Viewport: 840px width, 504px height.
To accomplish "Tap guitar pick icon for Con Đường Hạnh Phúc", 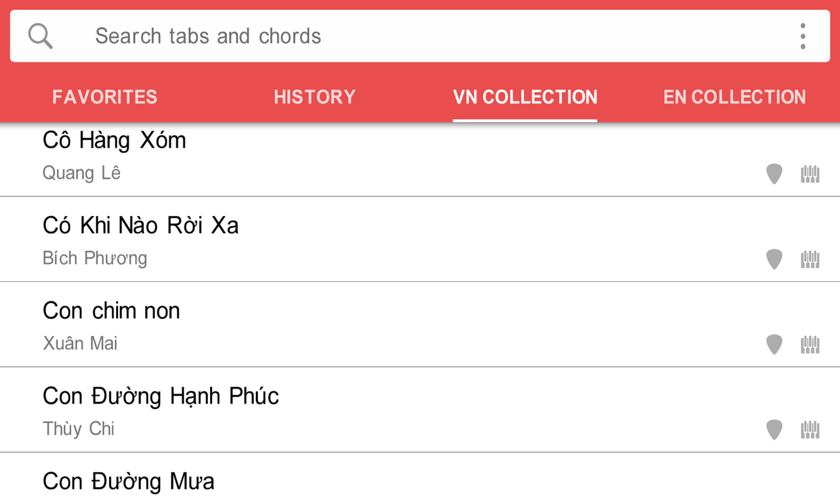I will click(x=774, y=430).
